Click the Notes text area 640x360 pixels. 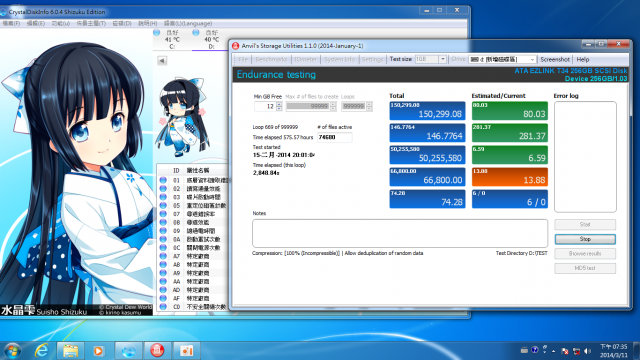(x=400, y=233)
